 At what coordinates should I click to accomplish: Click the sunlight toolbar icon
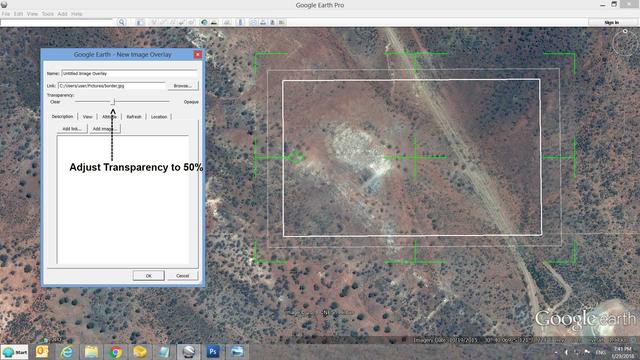(214, 22)
